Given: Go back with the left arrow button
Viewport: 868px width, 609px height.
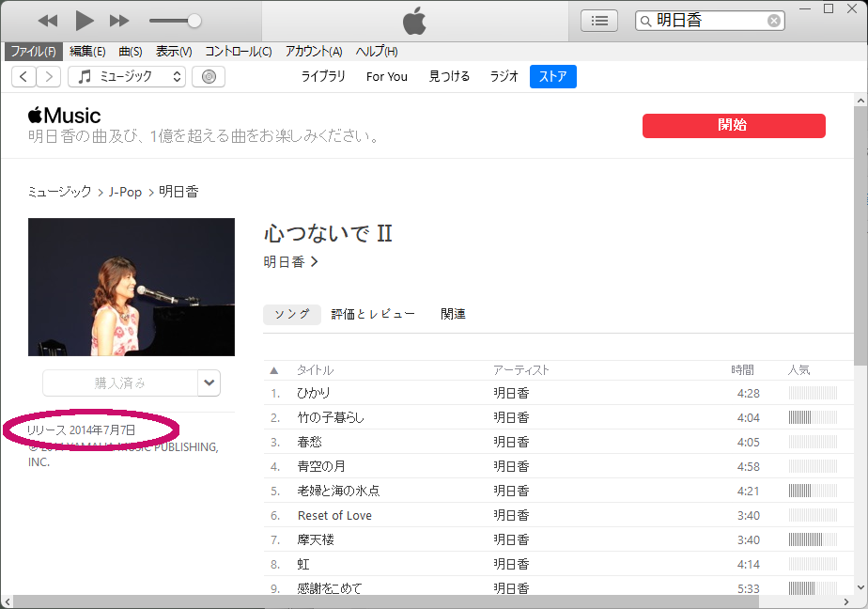Looking at the screenshot, I should pos(23,76).
